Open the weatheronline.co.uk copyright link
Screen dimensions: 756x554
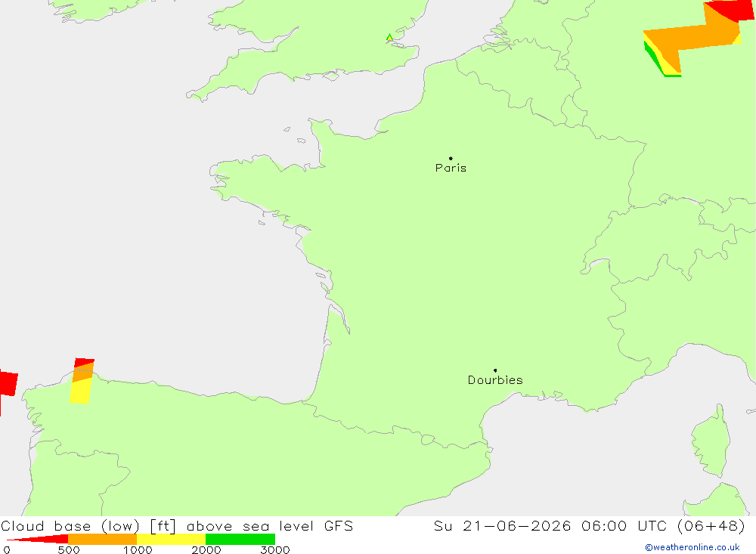[692, 547]
